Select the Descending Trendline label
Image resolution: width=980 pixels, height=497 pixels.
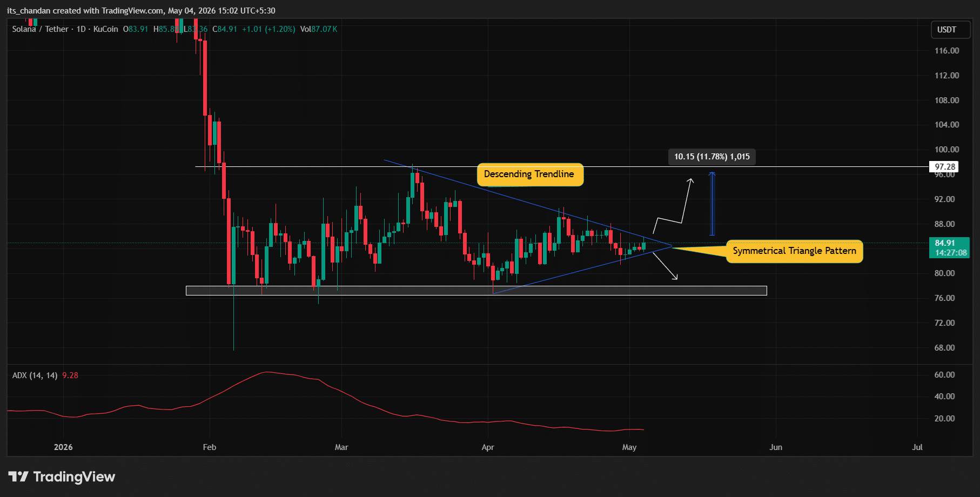[x=529, y=174]
